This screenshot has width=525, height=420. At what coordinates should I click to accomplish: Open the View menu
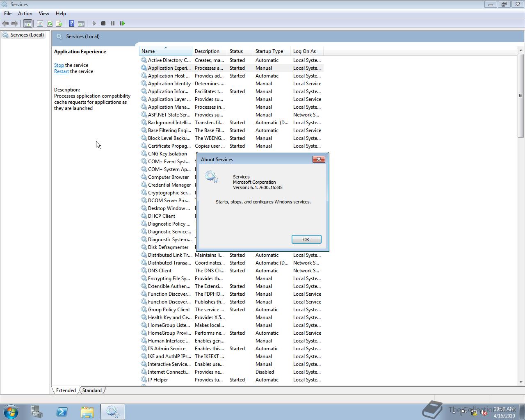coord(44,14)
